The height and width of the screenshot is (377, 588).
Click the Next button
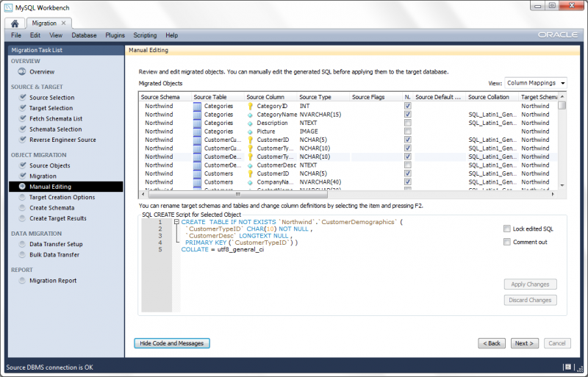click(x=524, y=343)
